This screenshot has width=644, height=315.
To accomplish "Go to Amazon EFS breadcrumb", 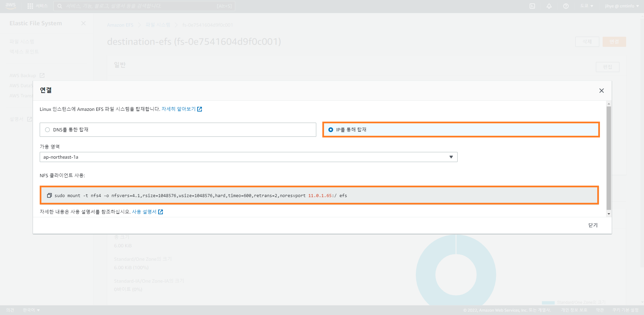I will click(x=120, y=25).
